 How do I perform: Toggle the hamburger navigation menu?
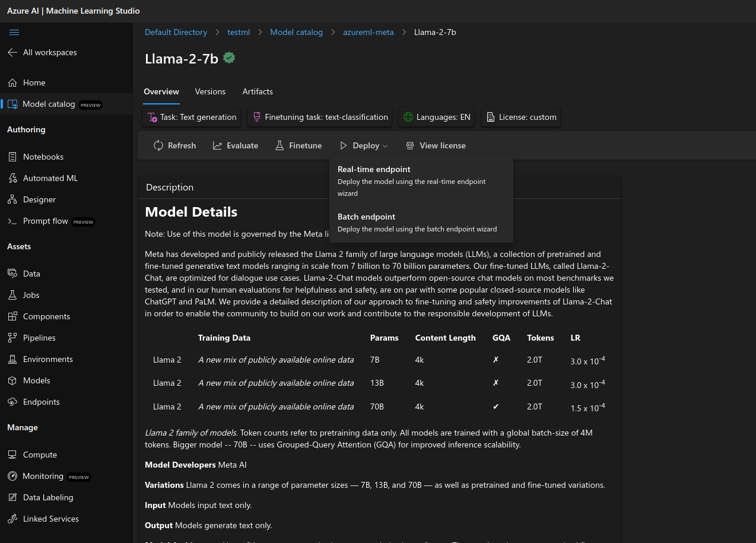14,32
